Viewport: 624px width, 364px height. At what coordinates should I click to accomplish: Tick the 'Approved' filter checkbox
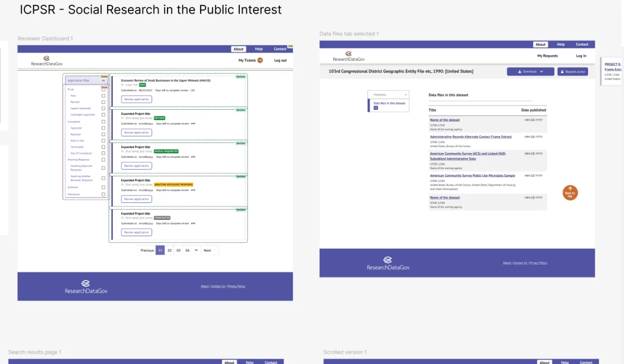coord(103,128)
